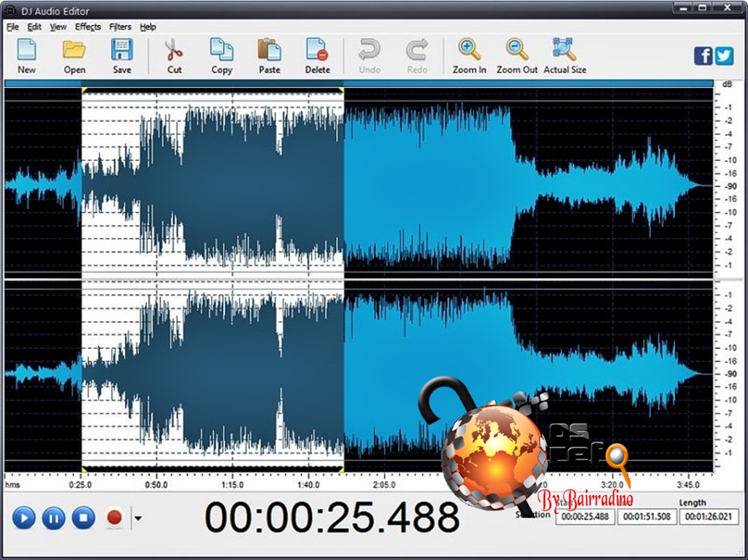Pause the audio playback
Viewport: 748px width, 560px height.
tap(53, 518)
